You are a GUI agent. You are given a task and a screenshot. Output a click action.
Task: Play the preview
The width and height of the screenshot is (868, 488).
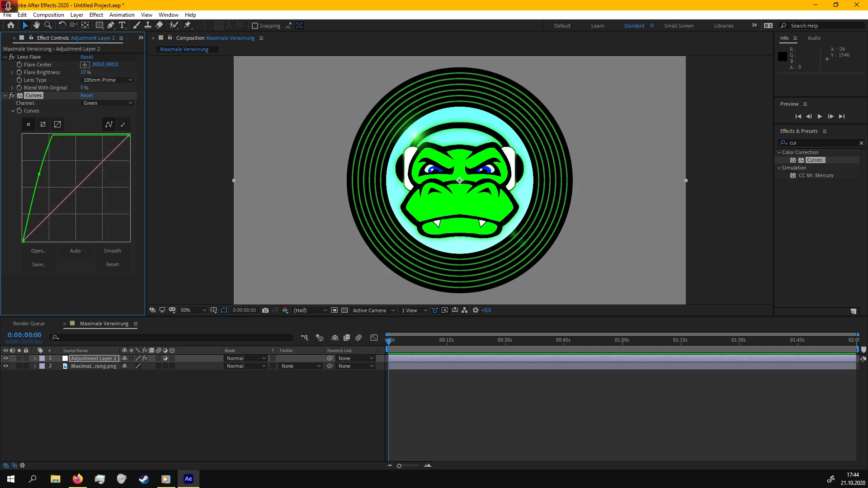pyautogui.click(x=820, y=117)
